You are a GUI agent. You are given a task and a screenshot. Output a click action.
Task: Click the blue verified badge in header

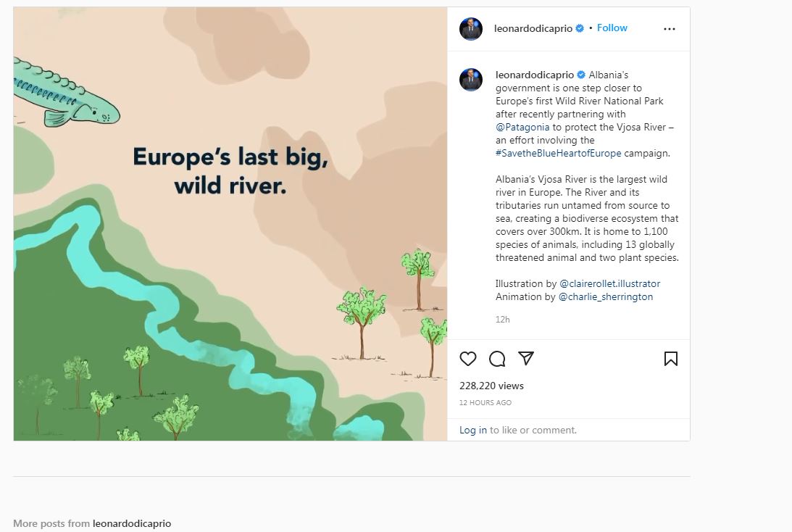[580, 28]
